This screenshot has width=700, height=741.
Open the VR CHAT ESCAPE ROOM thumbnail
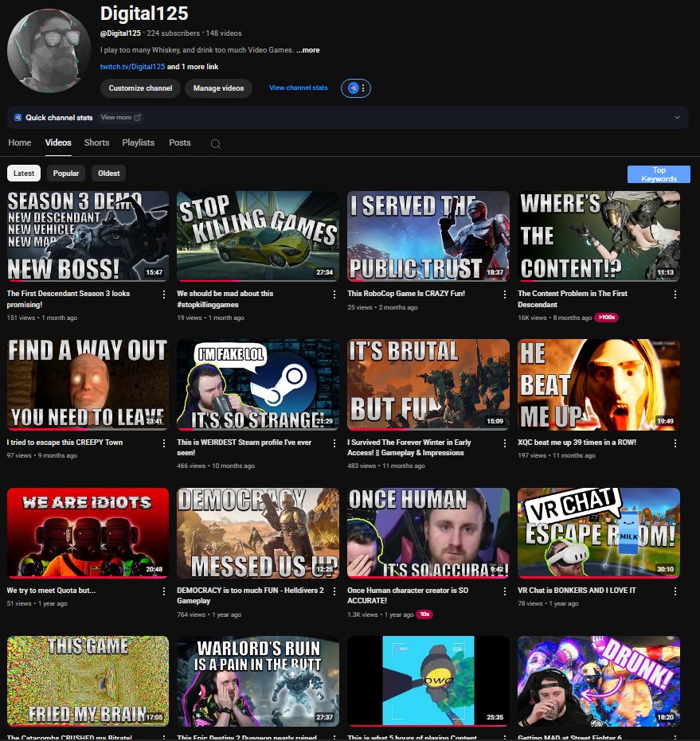(599, 533)
